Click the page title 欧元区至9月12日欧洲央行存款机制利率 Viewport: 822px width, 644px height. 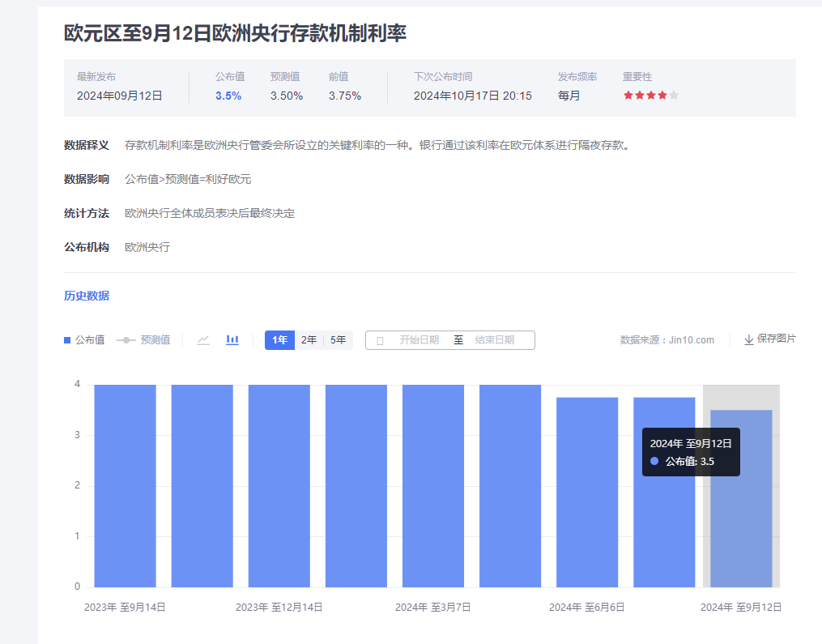click(x=235, y=32)
